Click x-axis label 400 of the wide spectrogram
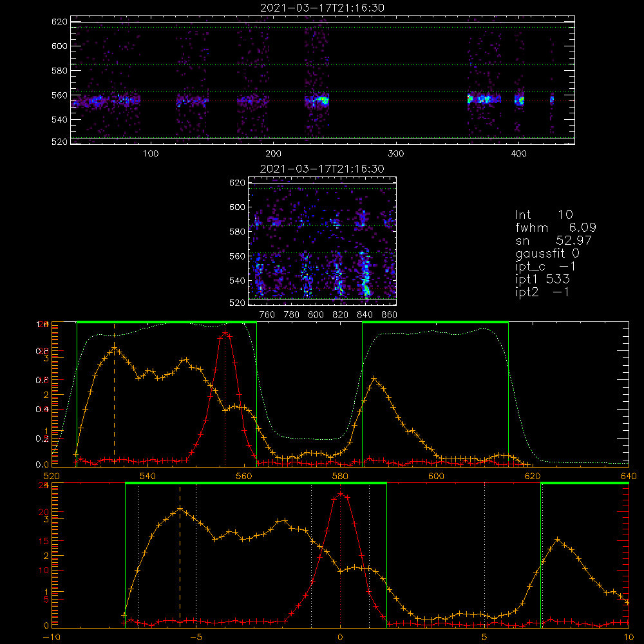644x644 pixels. [518, 154]
